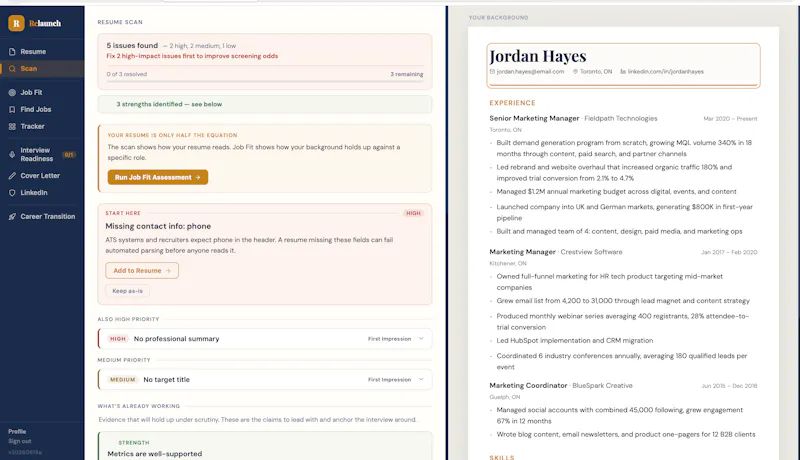This screenshot has width=800, height=460.
Task: Expand the No professional summary issue chevron
Action: [421, 339]
